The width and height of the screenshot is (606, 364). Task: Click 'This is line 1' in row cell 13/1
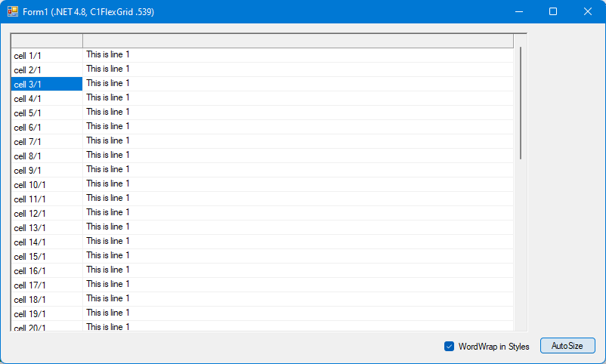coord(108,226)
